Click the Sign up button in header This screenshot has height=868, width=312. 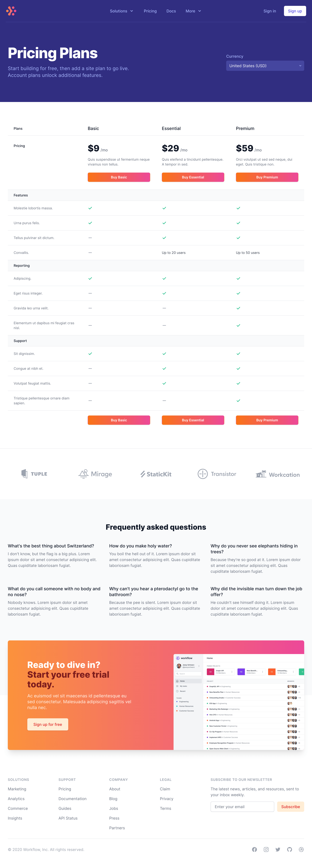click(x=295, y=11)
